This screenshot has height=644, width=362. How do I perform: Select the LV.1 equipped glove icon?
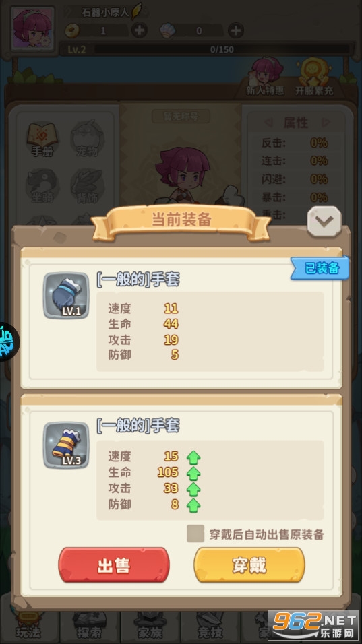pos(66,295)
